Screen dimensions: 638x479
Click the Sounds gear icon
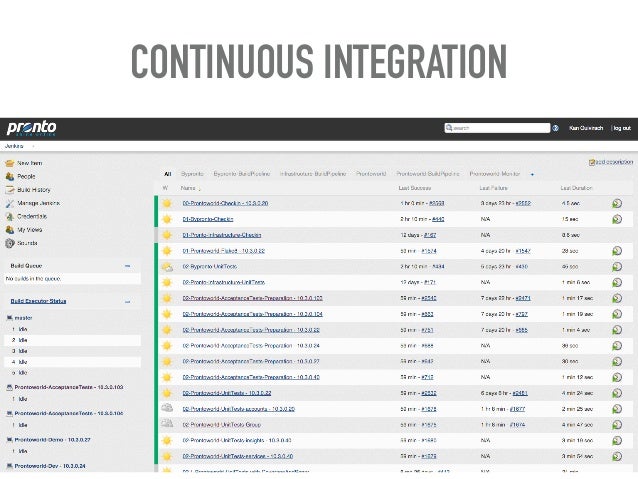click(x=10, y=243)
